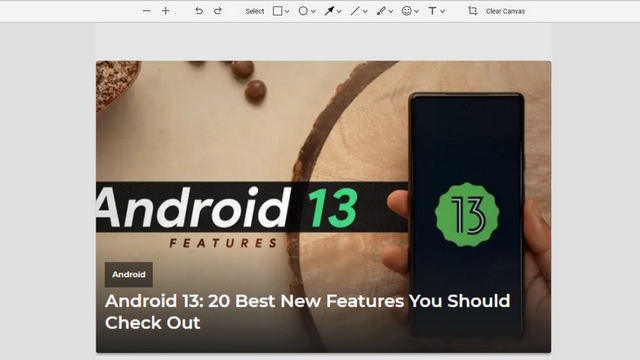Open the Android 13 Best New Features headline

(307, 312)
